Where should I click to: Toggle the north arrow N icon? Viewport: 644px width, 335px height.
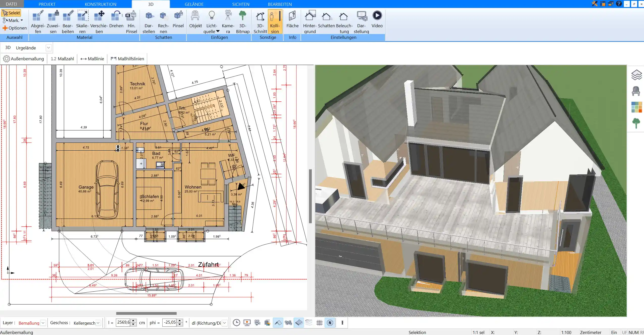tap(330, 323)
